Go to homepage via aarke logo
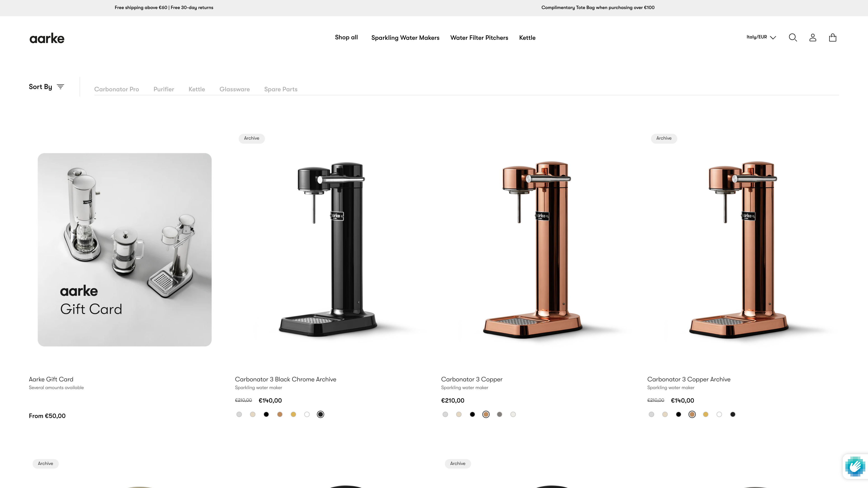 click(47, 38)
